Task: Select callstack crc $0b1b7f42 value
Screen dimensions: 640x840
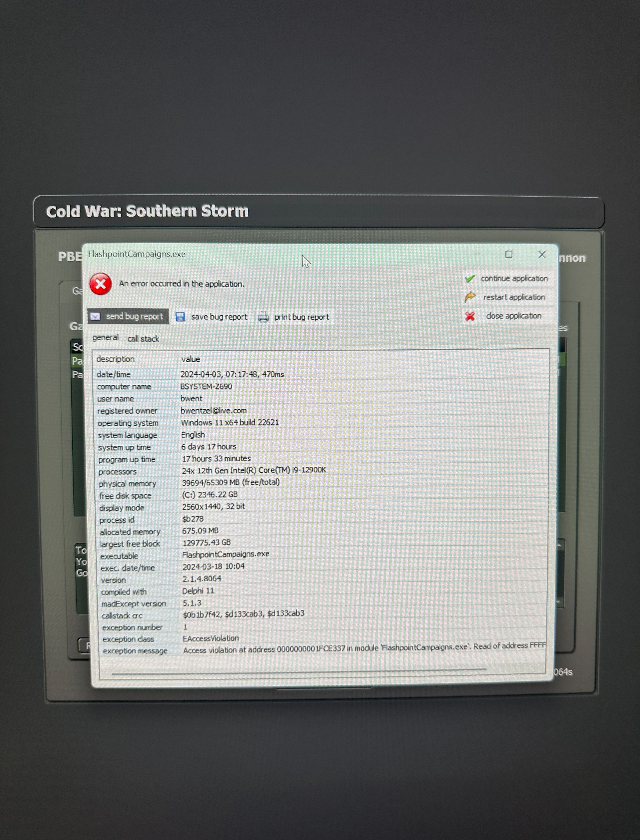Action: (243, 614)
